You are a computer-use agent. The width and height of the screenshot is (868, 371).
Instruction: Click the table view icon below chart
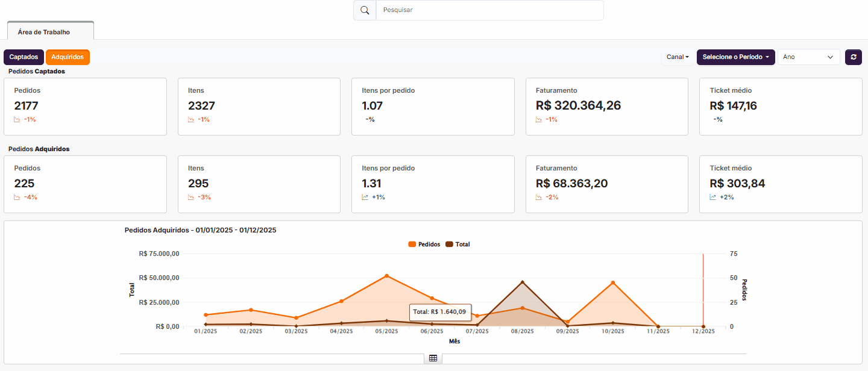pyautogui.click(x=433, y=358)
